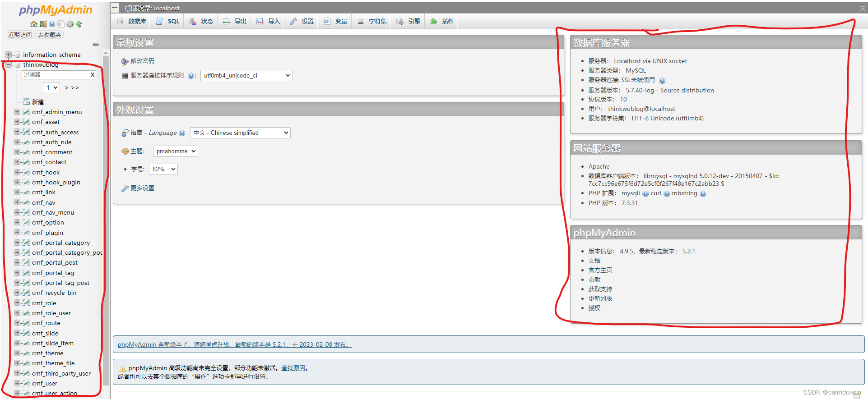Open server connection collation dropdown
This screenshot has width=868, height=399.
click(246, 75)
